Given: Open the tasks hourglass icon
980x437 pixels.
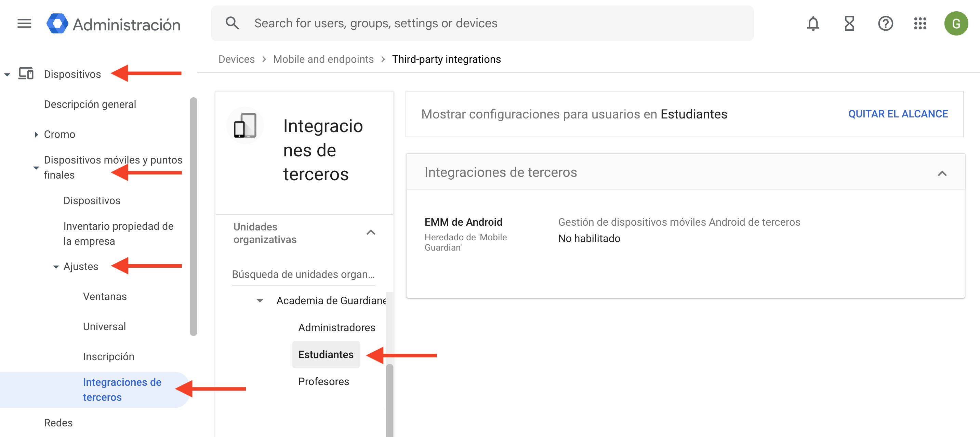Looking at the screenshot, I should click(849, 24).
